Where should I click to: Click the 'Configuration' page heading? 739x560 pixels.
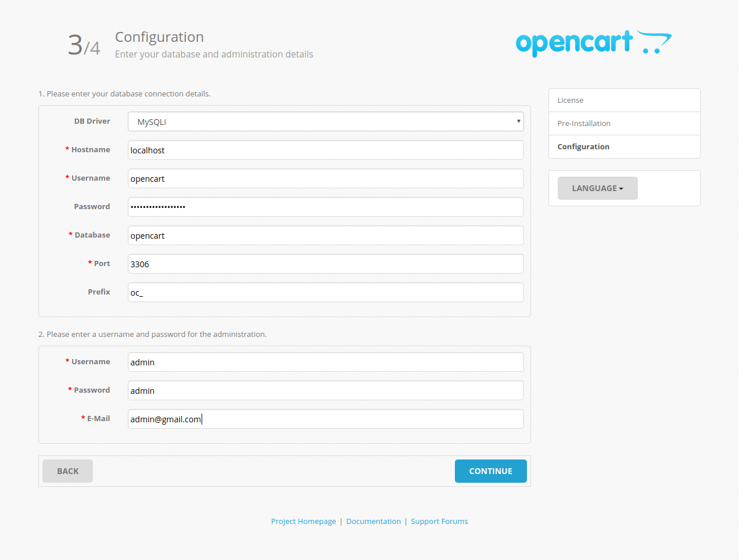tap(159, 37)
